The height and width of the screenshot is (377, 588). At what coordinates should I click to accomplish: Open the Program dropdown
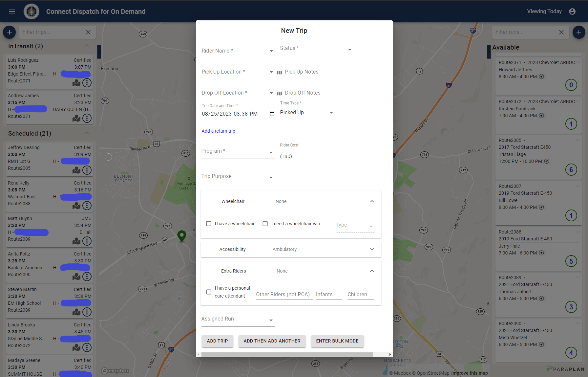238,151
